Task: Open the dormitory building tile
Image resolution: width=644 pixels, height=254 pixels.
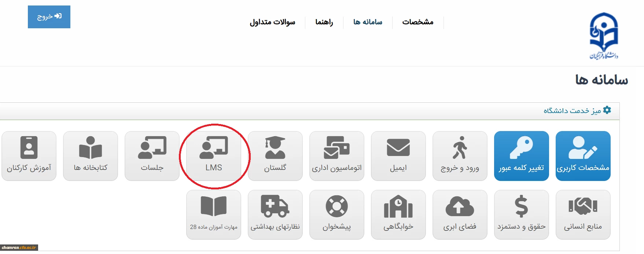Action: click(x=398, y=215)
